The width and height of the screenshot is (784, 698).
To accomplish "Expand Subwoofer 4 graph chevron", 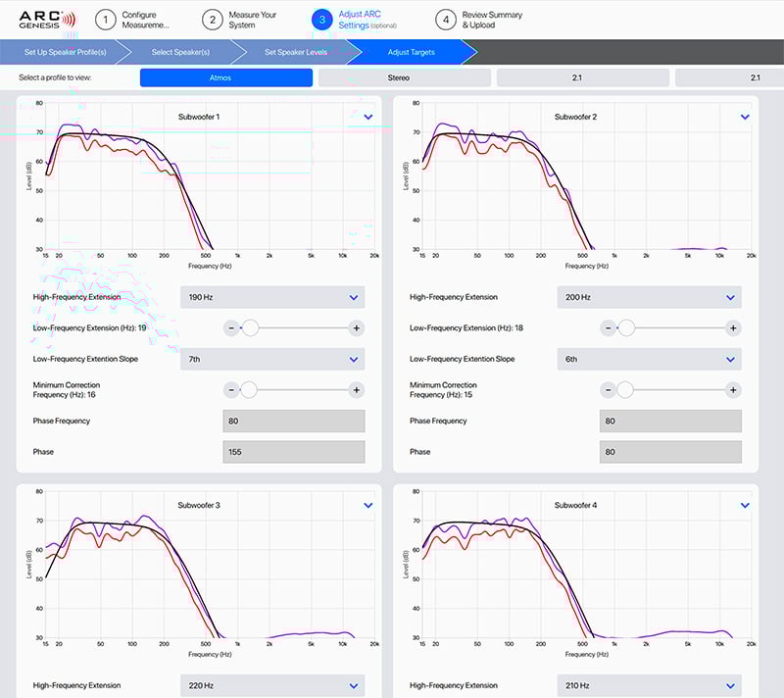I will pos(745,506).
